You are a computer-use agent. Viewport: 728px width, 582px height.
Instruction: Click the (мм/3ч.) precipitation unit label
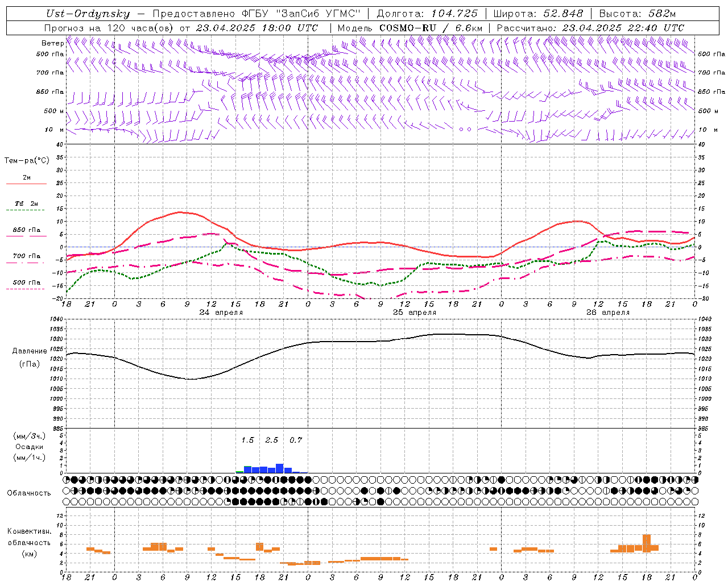click(x=30, y=436)
